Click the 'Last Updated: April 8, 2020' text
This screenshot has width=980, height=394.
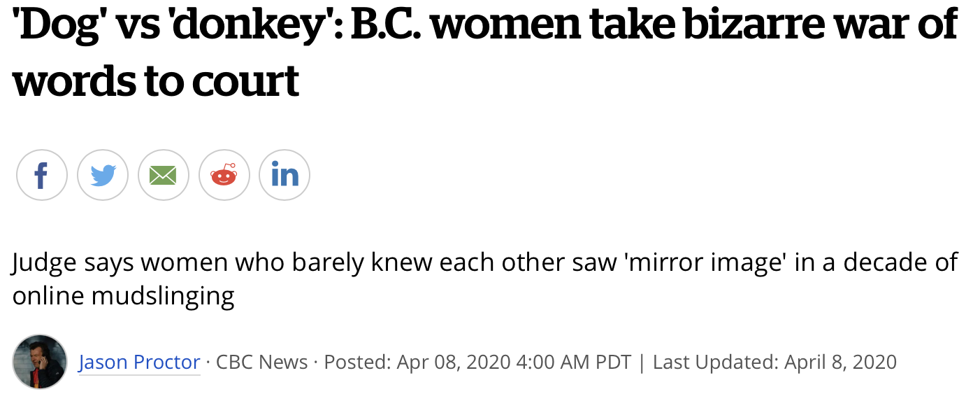coord(774,362)
